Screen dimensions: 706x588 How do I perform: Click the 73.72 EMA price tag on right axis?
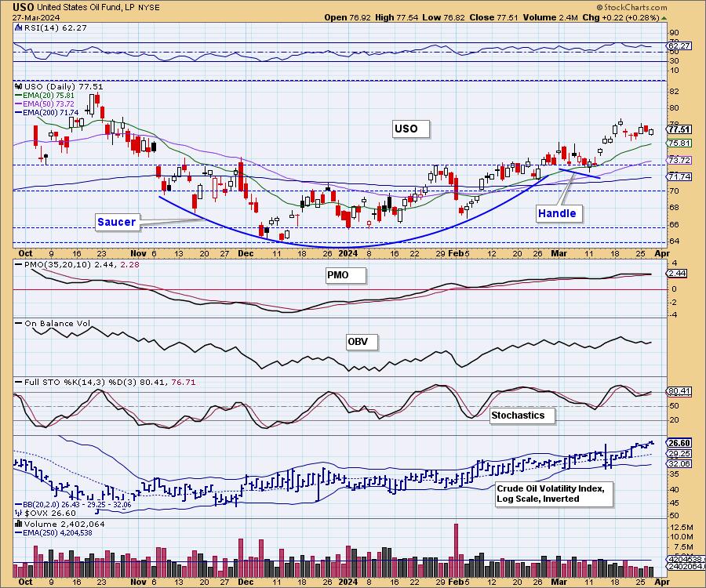[x=679, y=160]
